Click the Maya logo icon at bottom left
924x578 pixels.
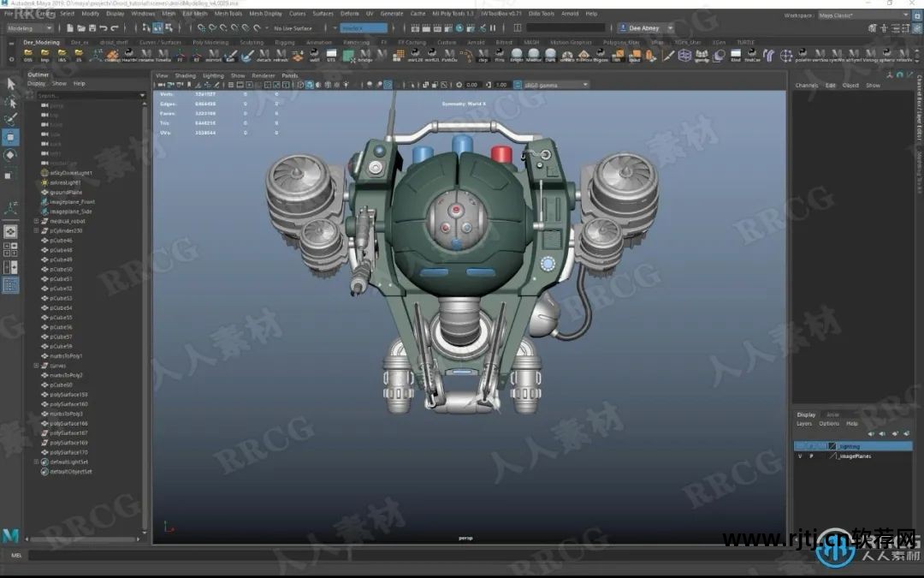click(11, 536)
